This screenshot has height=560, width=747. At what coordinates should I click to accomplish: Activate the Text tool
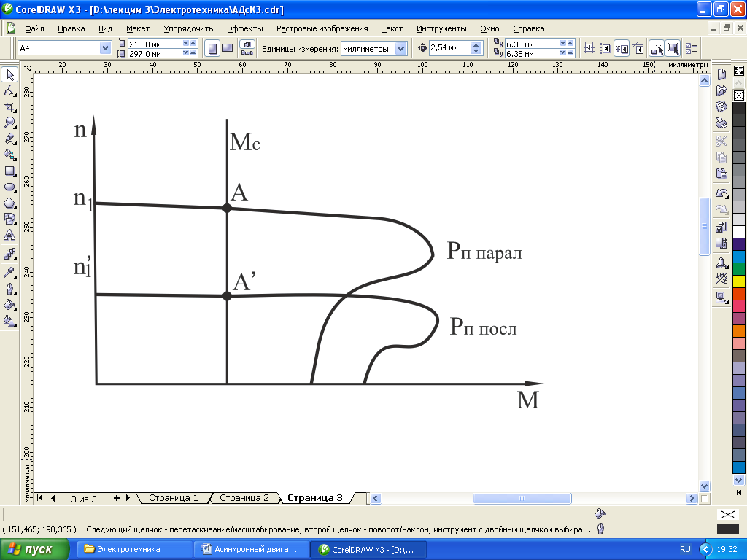click(10, 236)
